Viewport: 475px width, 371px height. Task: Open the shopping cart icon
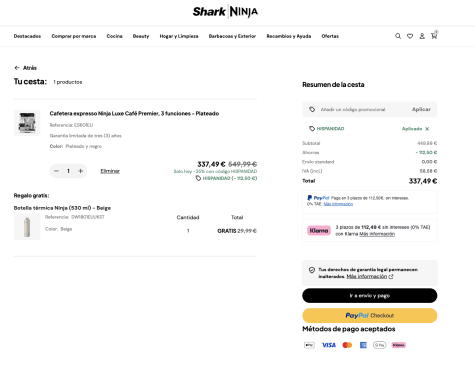(x=434, y=35)
